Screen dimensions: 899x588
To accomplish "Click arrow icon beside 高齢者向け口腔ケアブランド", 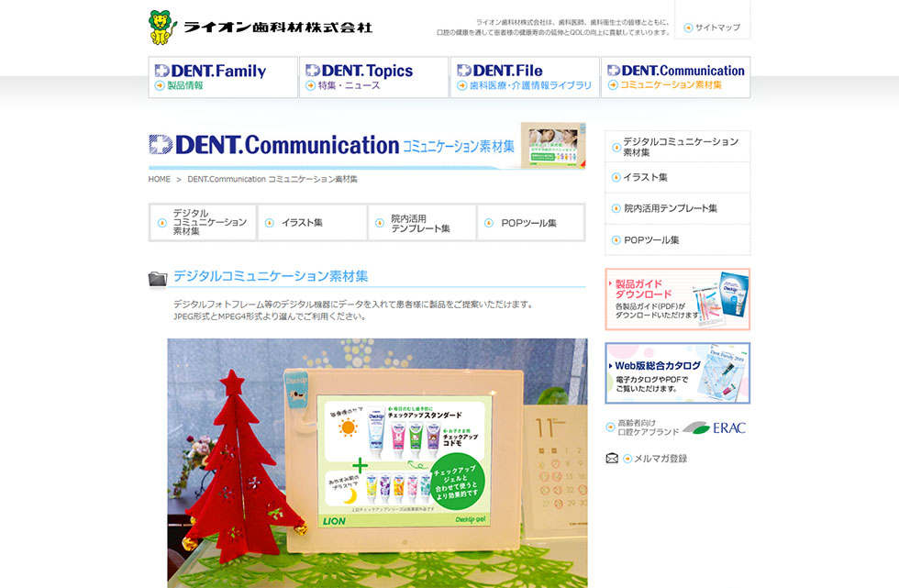I will click(x=611, y=427).
